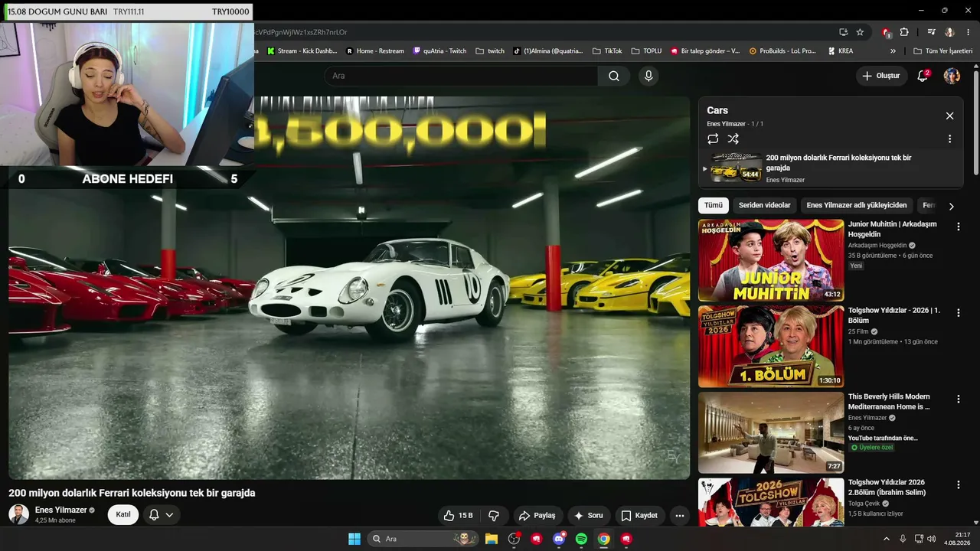Screen dimensions: 980x551
Task: Open Windows Start menu
Action: (354, 539)
